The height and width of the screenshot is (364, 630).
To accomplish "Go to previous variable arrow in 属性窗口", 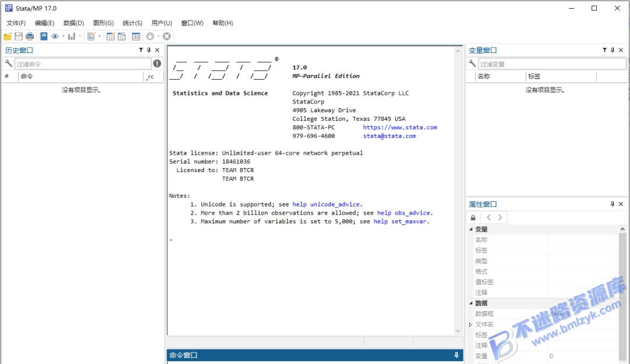I will click(x=489, y=217).
